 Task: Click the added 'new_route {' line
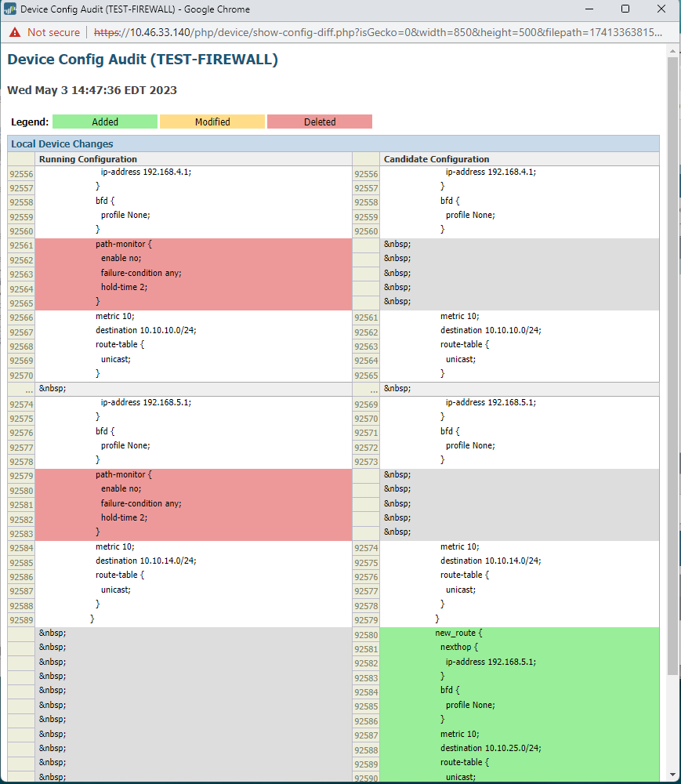pyautogui.click(x=458, y=633)
